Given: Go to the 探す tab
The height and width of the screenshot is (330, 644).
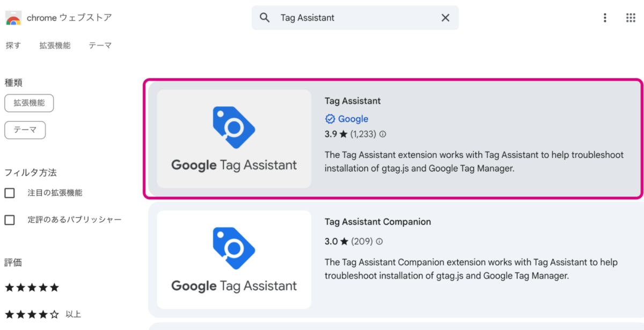Looking at the screenshot, I should point(13,46).
